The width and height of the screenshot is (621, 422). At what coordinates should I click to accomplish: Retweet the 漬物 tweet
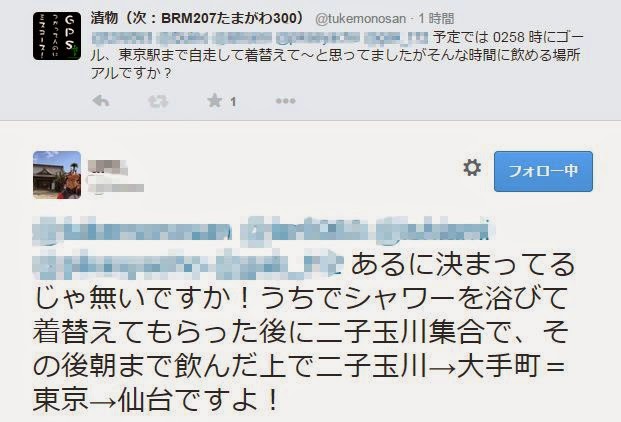click(x=158, y=101)
